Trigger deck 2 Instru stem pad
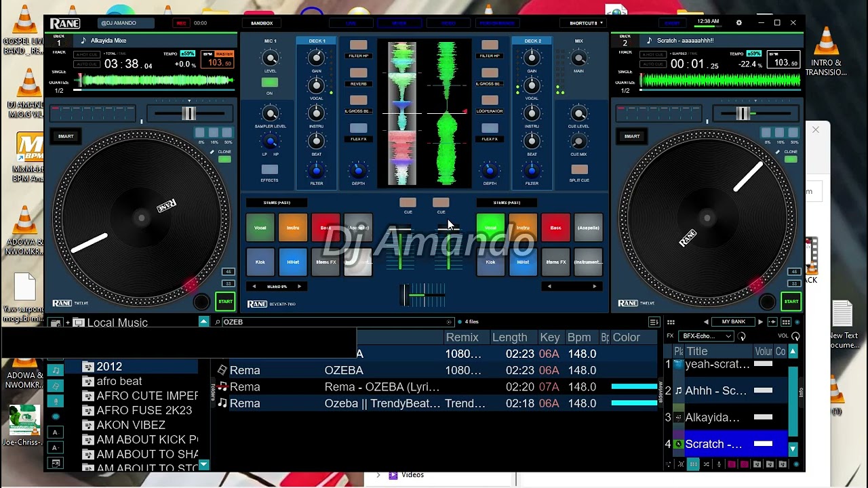 point(523,228)
